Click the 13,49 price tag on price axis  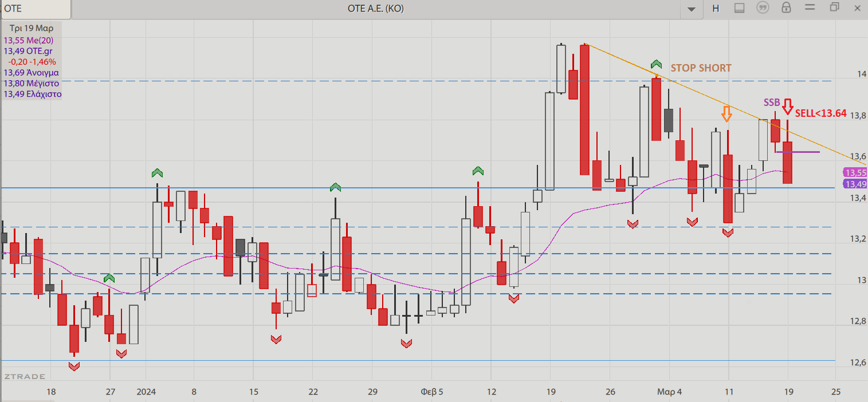click(x=855, y=184)
